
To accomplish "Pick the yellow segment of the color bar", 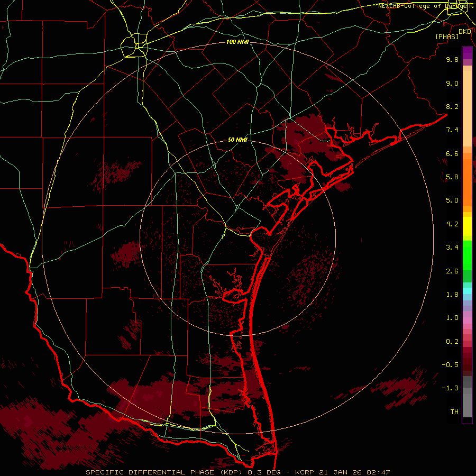I will pos(467,226).
